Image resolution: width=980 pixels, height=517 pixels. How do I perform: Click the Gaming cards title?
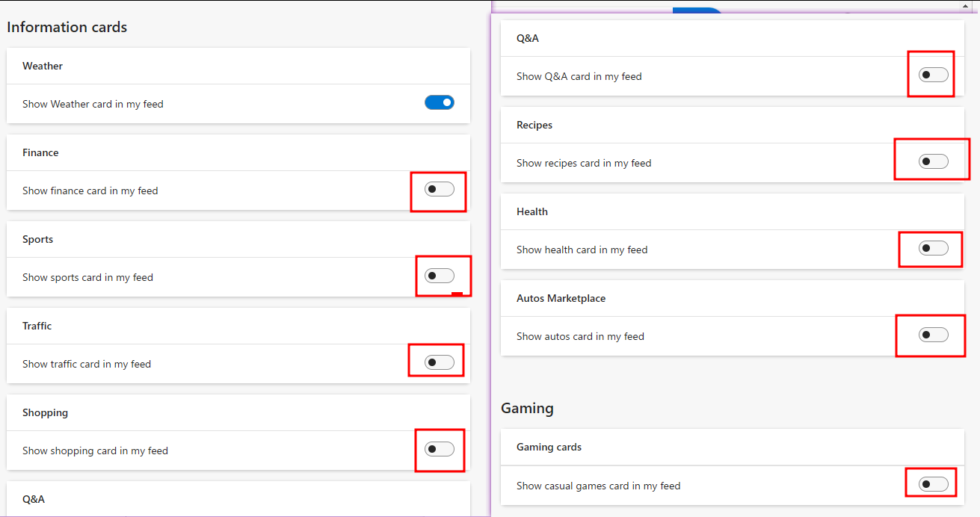549,447
